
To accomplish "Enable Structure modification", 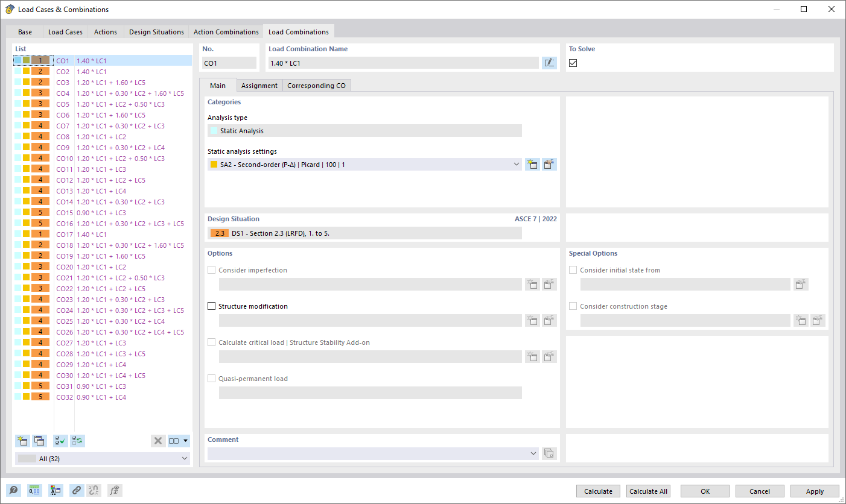I will click(x=211, y=306).
